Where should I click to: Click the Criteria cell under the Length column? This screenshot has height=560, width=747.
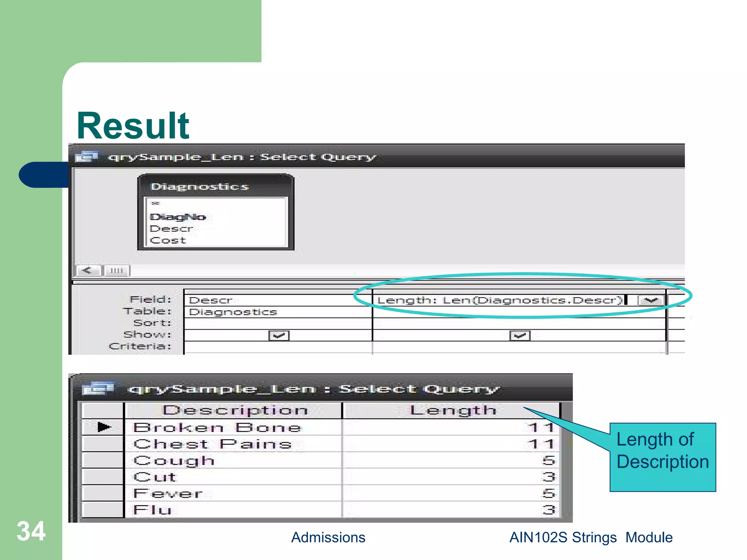pyautogui.click(x=519, y=347)
